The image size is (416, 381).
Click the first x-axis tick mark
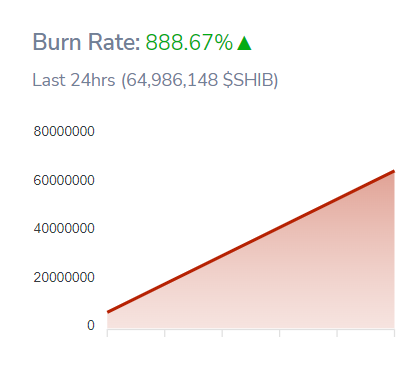click(107, 333)
